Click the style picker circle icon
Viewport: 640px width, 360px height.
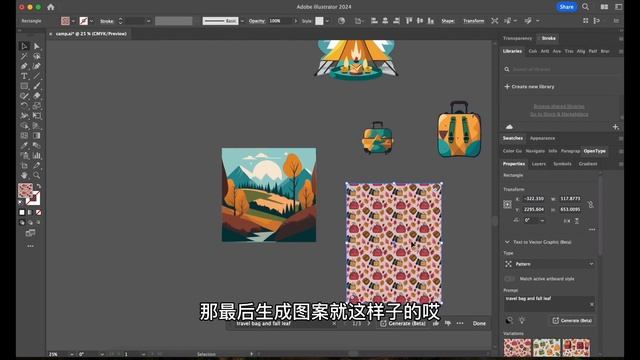[509, 320]
